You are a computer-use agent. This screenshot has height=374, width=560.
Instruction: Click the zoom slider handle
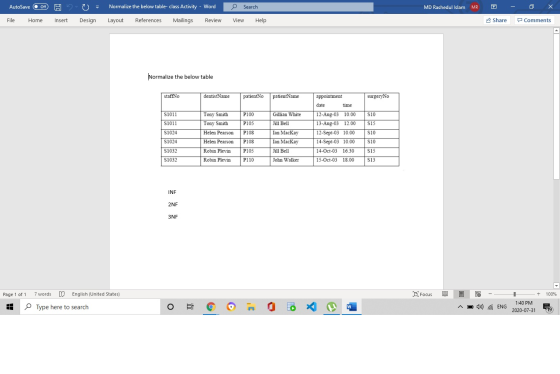point(515,294)
